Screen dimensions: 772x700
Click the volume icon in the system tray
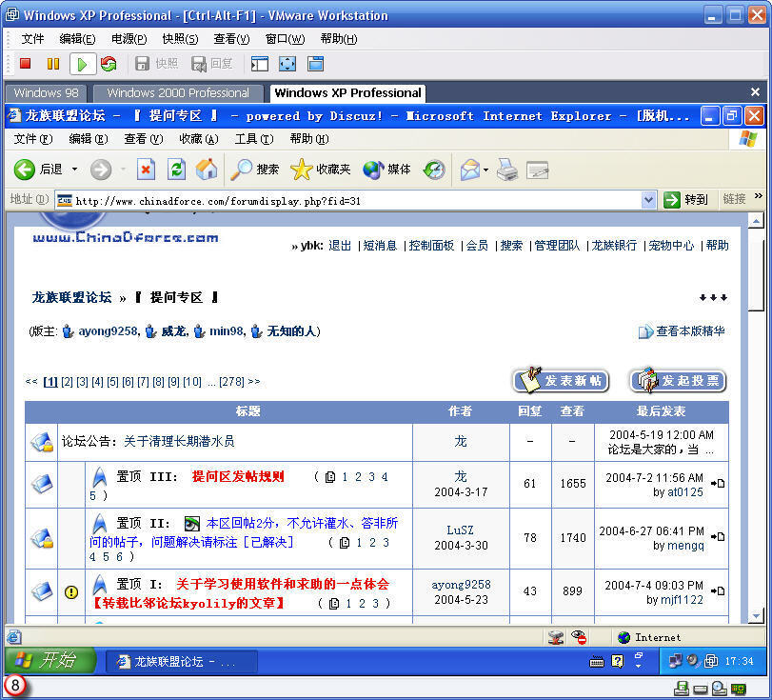[694, 661]
